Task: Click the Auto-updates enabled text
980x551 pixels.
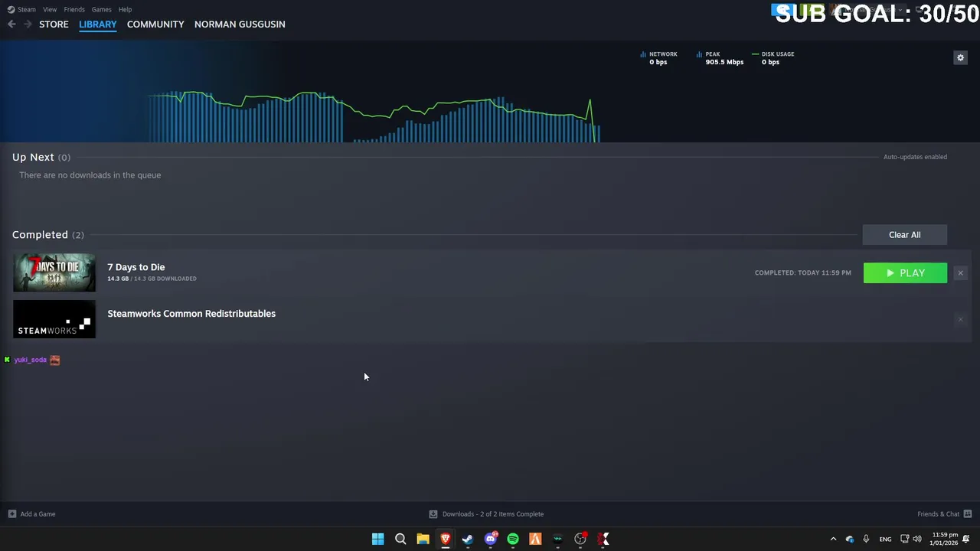Action: [915, 157]
